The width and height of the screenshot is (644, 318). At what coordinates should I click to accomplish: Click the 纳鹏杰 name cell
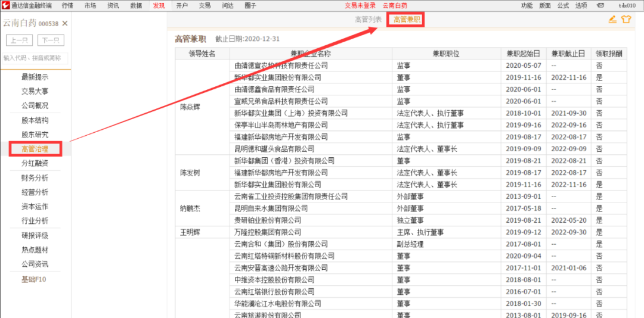tap(203, 208)
